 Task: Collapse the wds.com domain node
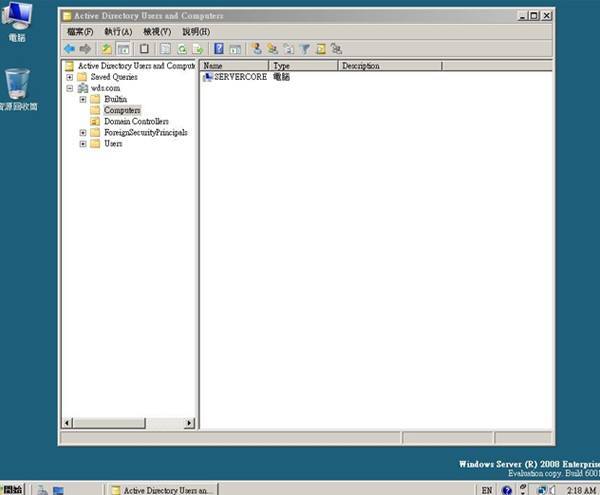pos(69,88)
